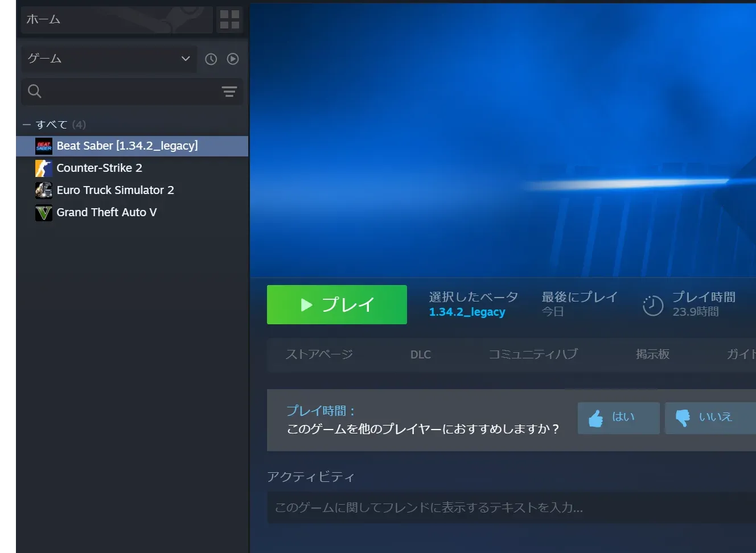
Task: Switch to the DLC tab
Action: pos(420,354)
